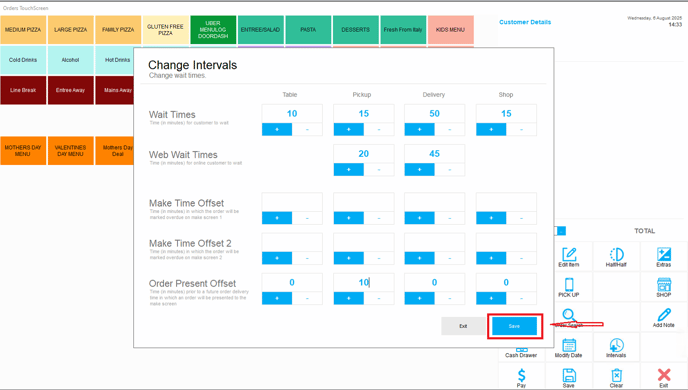
Task: Open the LARGE PIZZA category
Action: tap(71, 30)
